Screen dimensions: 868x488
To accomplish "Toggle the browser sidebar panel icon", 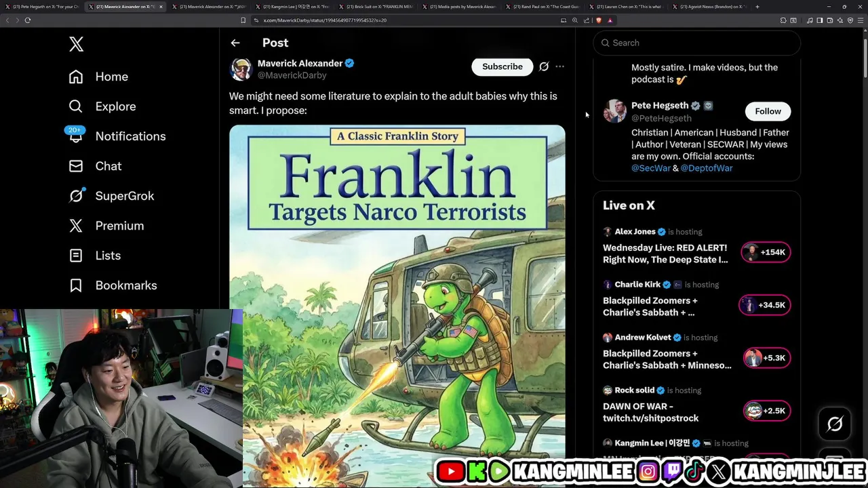I will click(819, 20).
